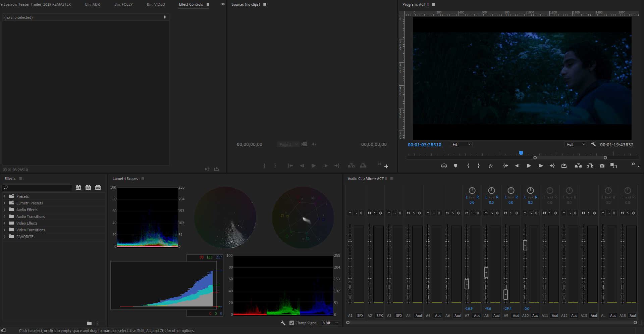The image size is (644, 334).
Task: Open the Full playback resolution dropdown
Action: pyautogui.click(x=576, y=144)
